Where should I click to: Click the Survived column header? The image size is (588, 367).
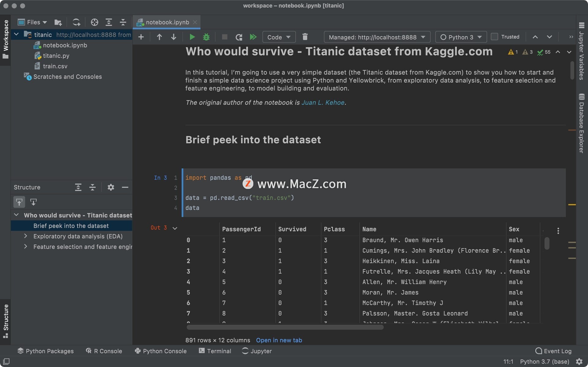click(x=292, y=229)
